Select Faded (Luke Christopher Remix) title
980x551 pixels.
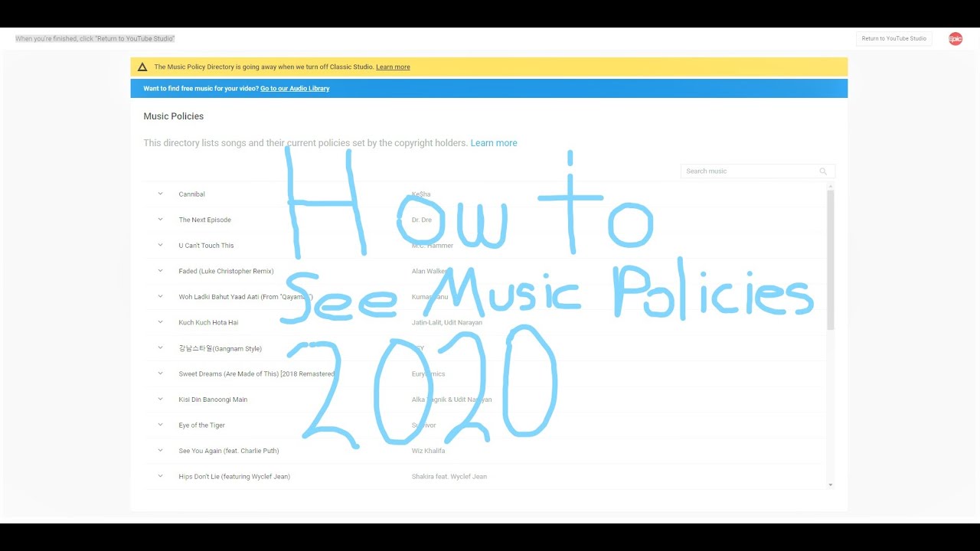(x=226, y=271)
